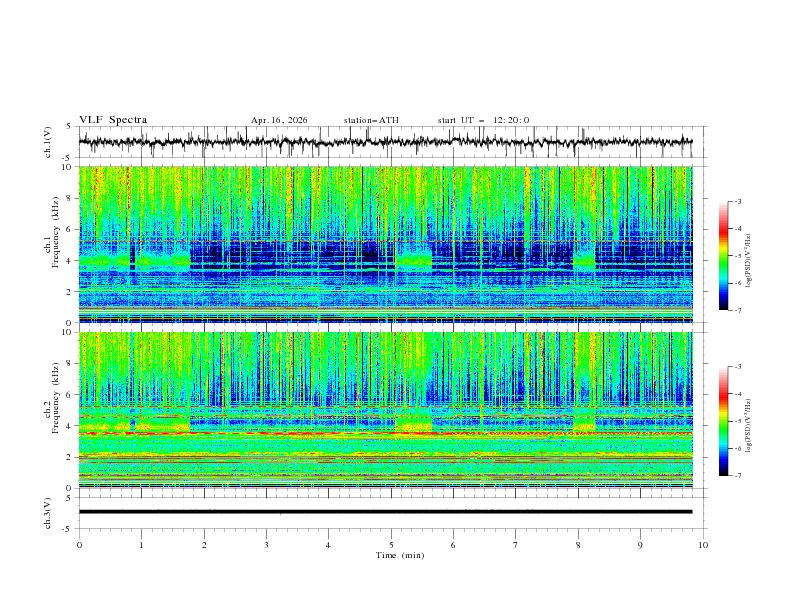Click the ch.1(V) waveform trace
792x612 pixels.
(x=385, y=141)
